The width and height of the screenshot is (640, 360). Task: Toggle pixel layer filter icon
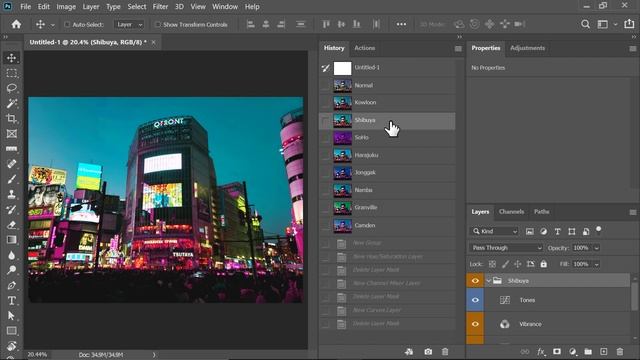[x=530, y=231]
